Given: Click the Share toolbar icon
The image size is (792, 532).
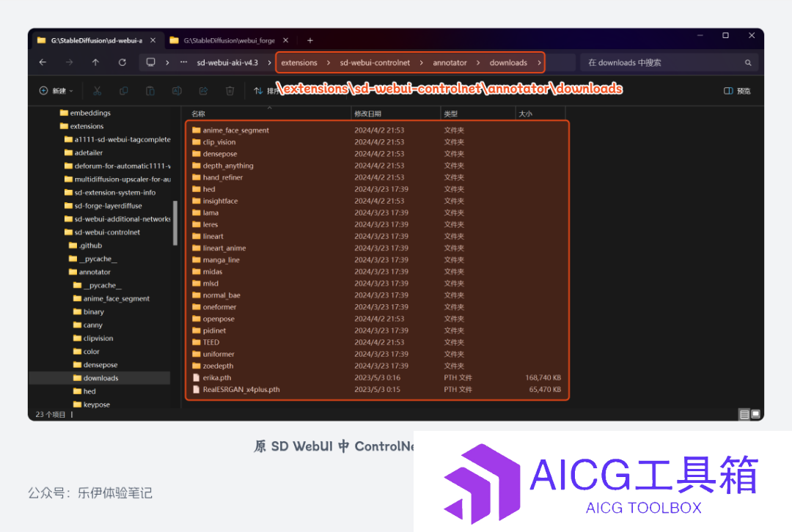Looking at the screenshot, I should coord(203,91).
